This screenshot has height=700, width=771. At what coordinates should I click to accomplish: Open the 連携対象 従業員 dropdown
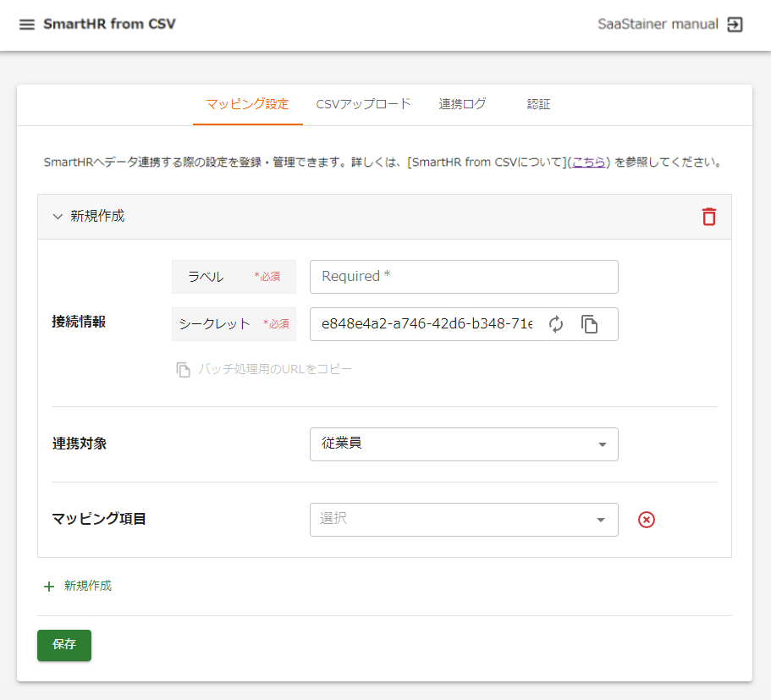[x=464, y=444]
